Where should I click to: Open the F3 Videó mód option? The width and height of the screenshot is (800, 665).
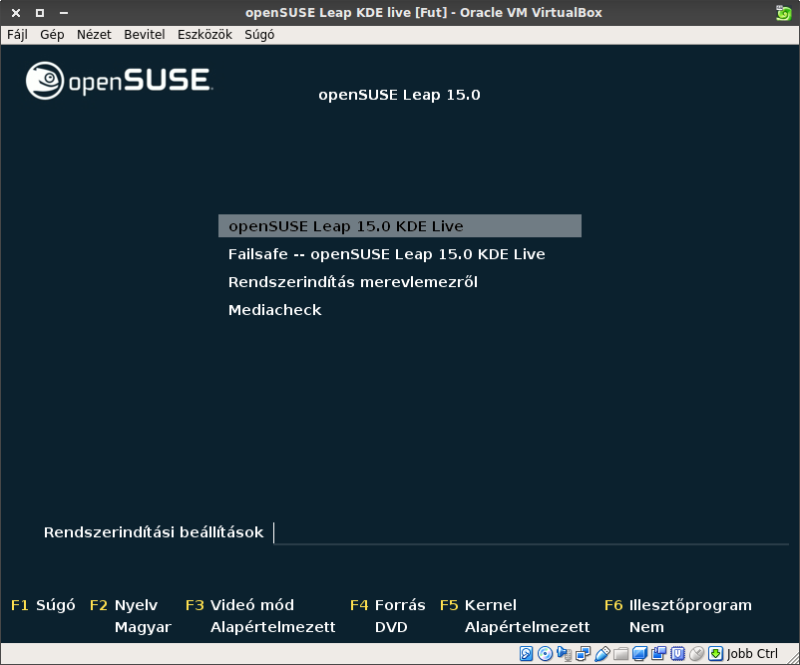(x=239, y=605)
